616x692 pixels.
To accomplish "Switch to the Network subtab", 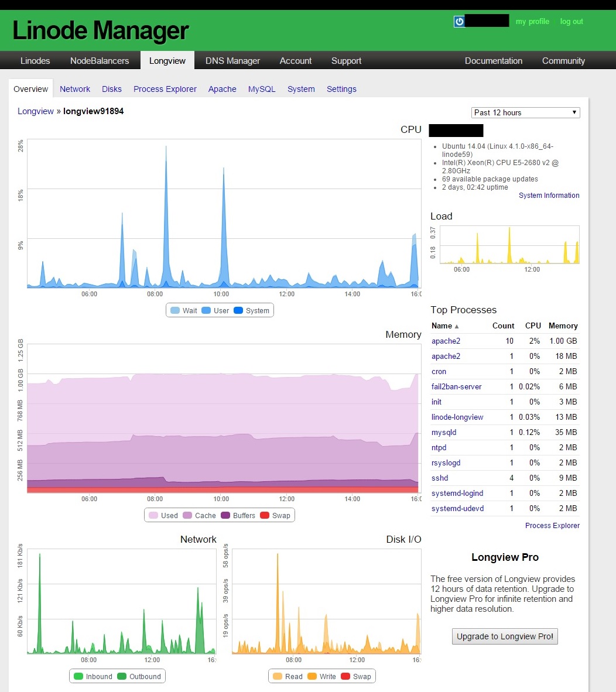I will (75, 89).
